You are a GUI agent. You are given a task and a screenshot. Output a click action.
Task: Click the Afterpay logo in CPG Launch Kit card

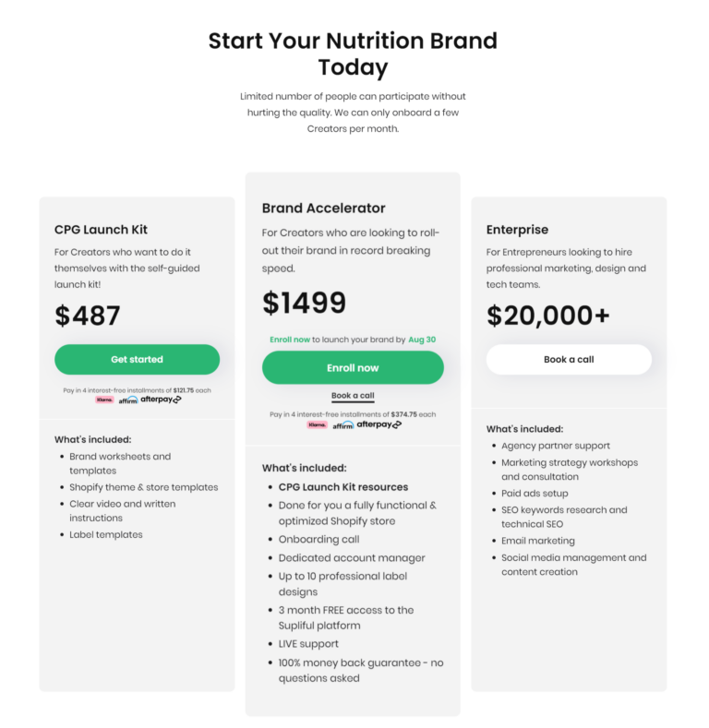(162, 400)
